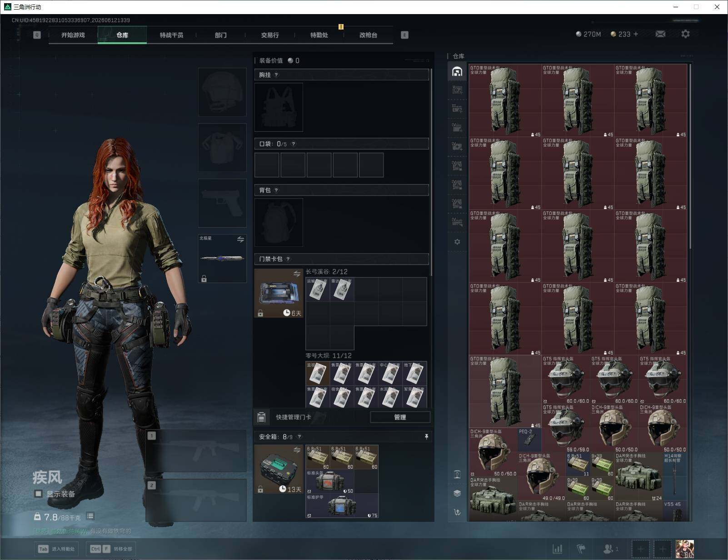Click the warehouse vertical scrollbar
728x560 pixels.
[690, 157]
